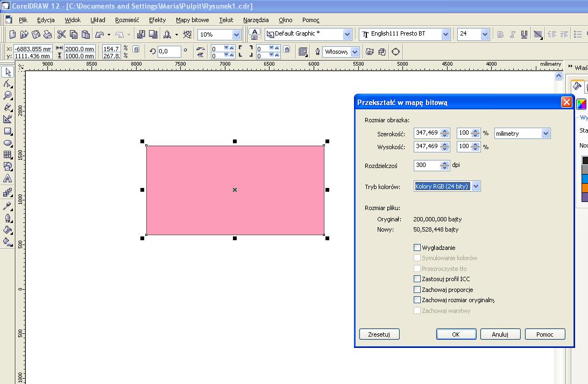Click the Cut scissors icon
Screen dimensions: 588x384
[x=61, y=34]
